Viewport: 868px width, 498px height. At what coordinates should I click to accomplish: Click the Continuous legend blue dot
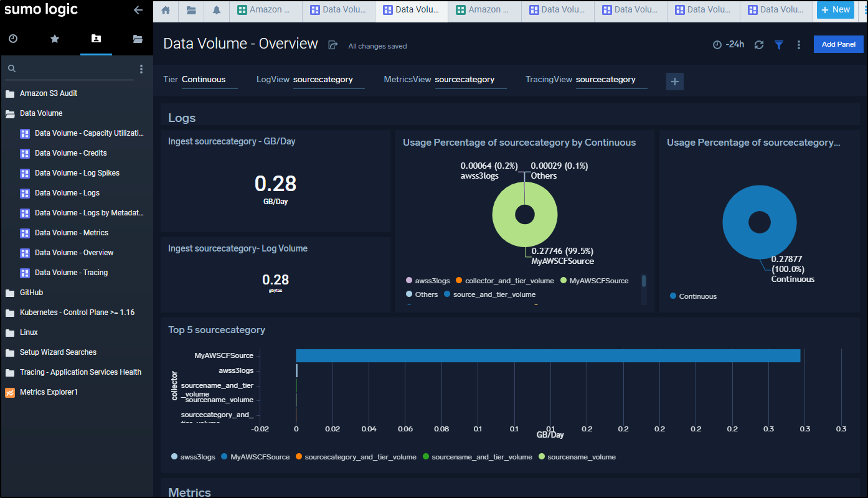tap(673, 296)
